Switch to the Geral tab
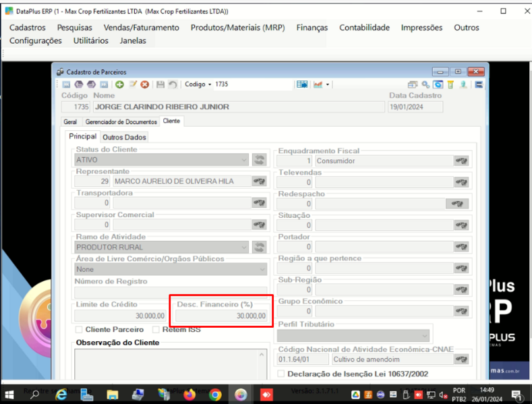The image size is (532, 404). tap(70, 121)
